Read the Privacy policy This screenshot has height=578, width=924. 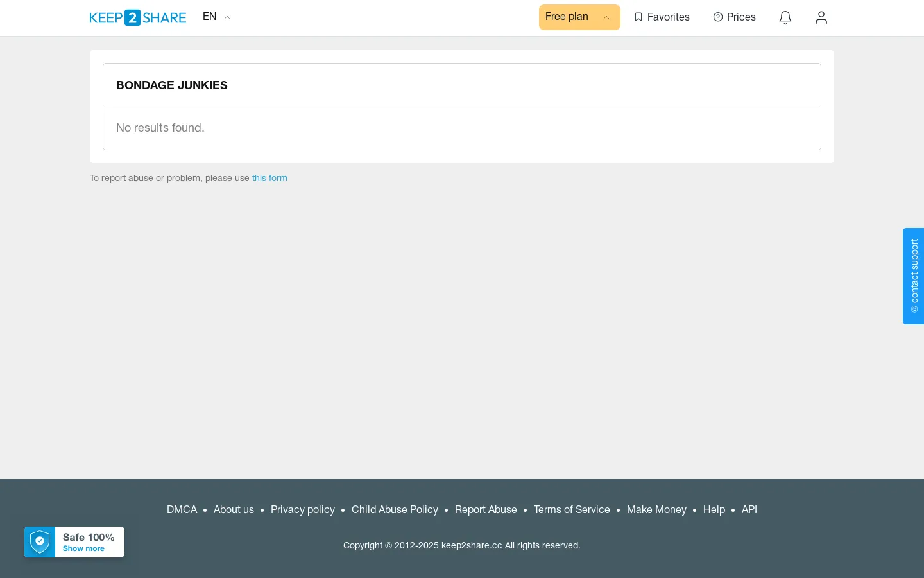[303, 510]
